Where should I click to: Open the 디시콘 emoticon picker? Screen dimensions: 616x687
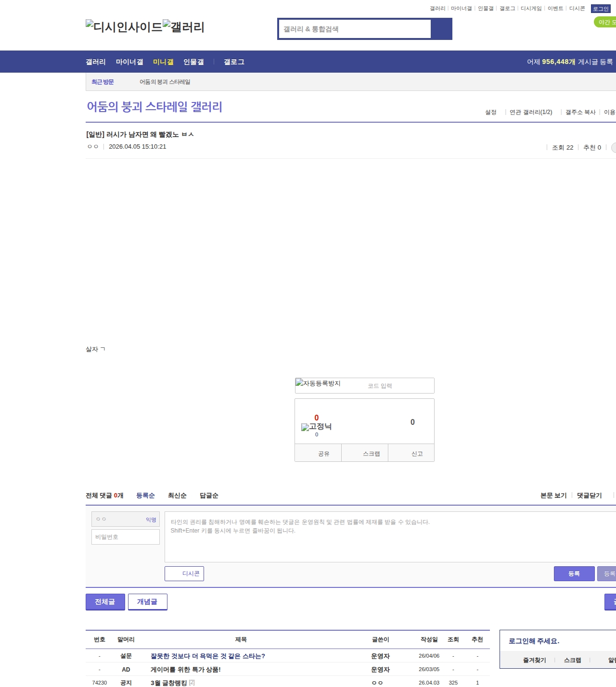tap(184, 573)
